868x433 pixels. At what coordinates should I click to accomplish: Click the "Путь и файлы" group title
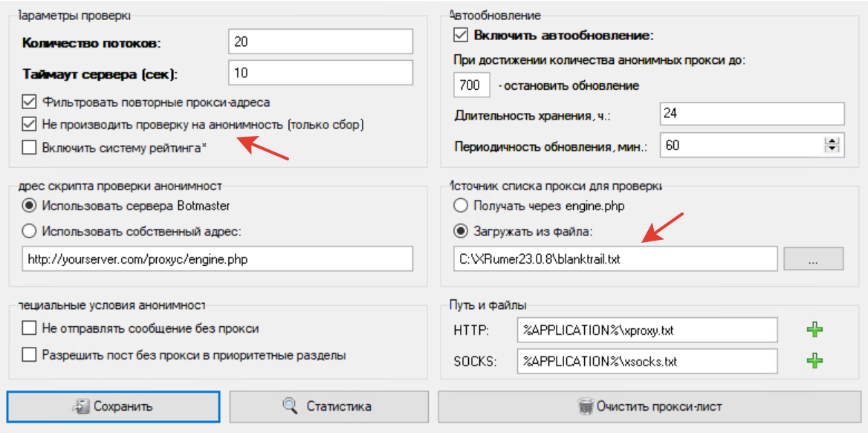coord(488,305)
